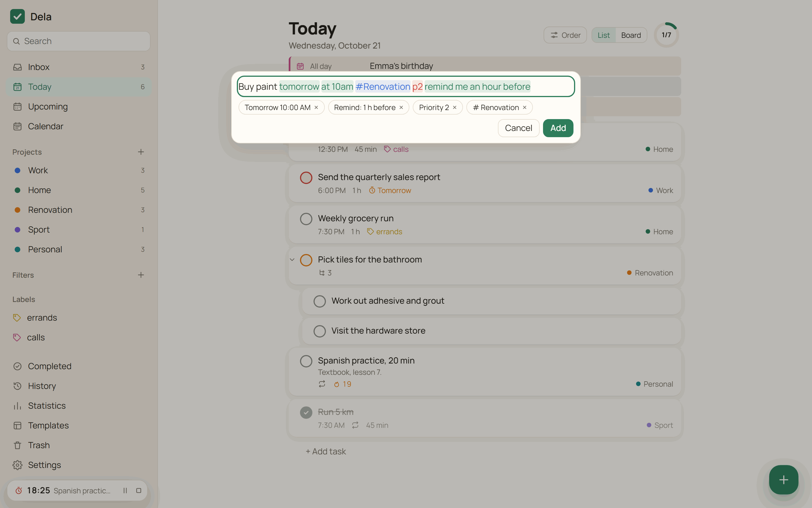
Task: Click the Add button in dialog
Action: (x=558, y=128)
